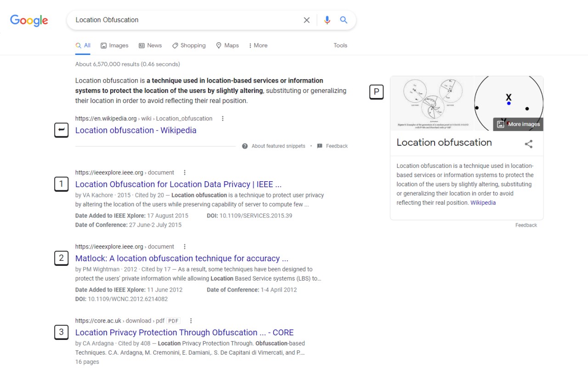
Task: Open three-dot menu for the core.ac.uk result
Action: (191, 321)
